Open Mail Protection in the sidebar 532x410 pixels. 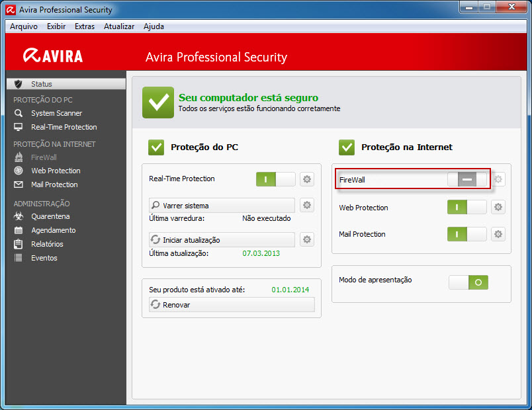pyautogui.click(x=54, y=184)
